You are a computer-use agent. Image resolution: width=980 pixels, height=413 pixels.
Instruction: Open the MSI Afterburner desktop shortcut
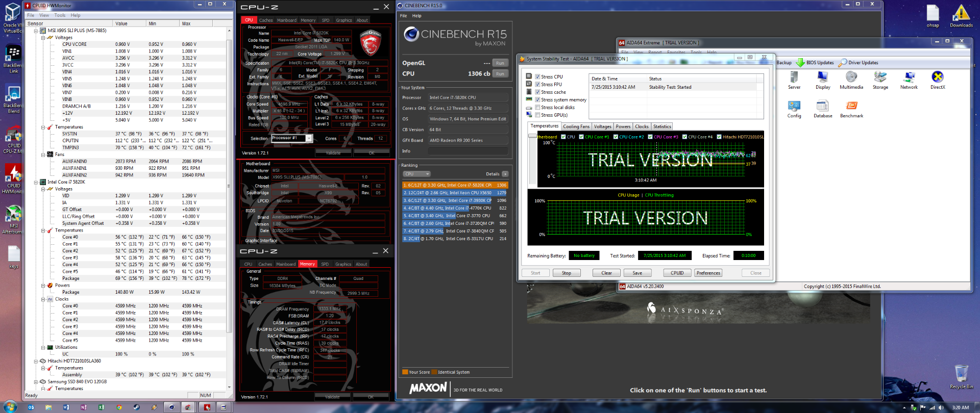pos(12,220)
